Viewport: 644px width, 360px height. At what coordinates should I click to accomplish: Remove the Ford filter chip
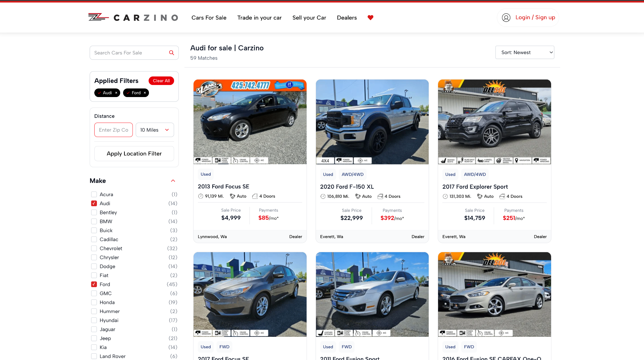(x=145, y=93)
